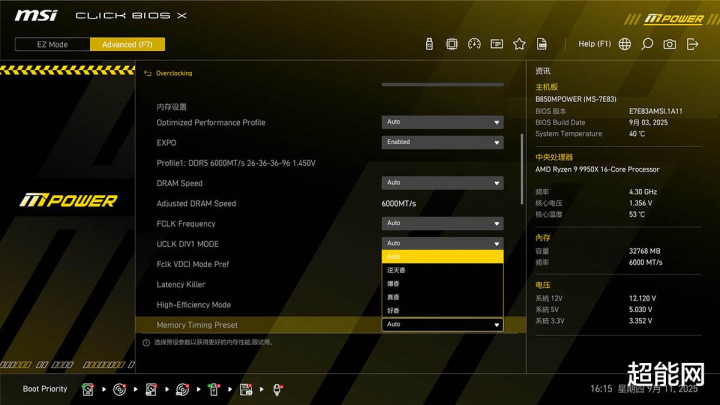The height and width of the screenshot is (405, 720).
Task: Select the hard disk icon next to Boot Priority
Action: pos(88,389)
